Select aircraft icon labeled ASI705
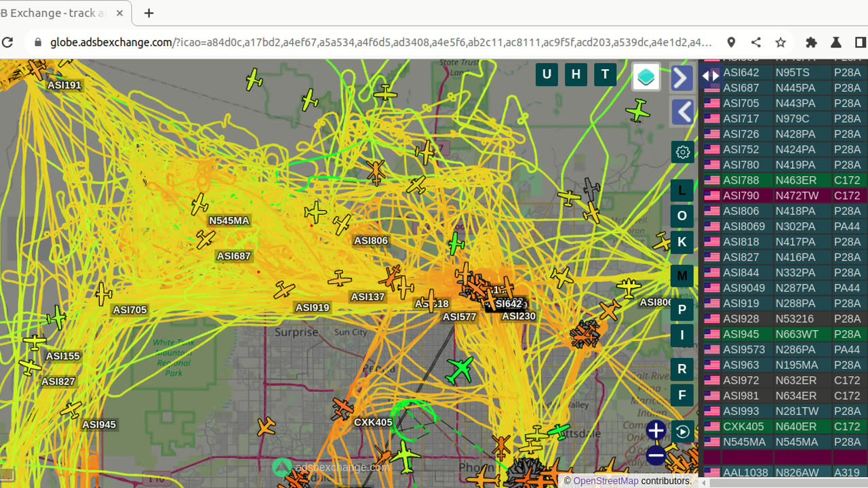 (103, 294)
